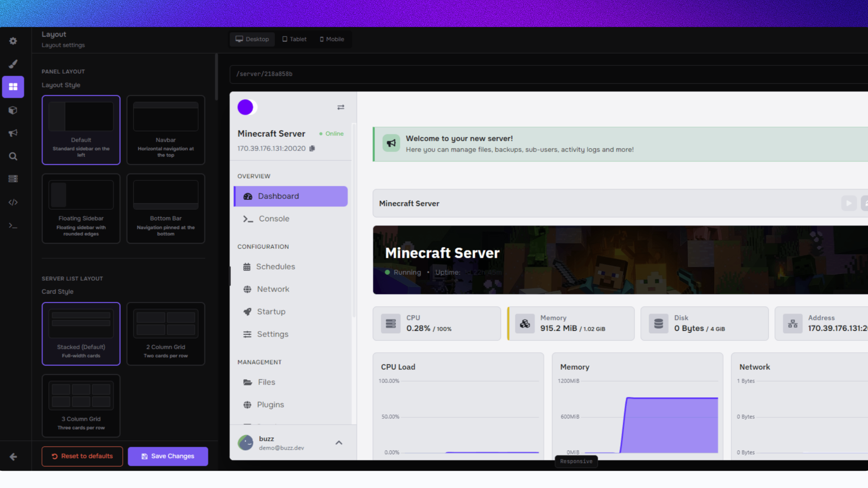The height and width of the screenshot is (488, 868).
Task: Copy server address with the clipboard icon
Action: (x=312, y=149)
